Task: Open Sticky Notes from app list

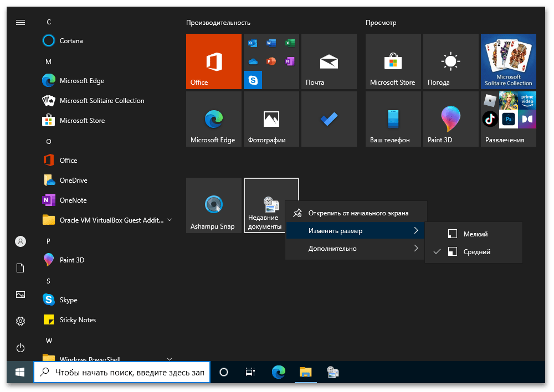Action: pos(78,320)
